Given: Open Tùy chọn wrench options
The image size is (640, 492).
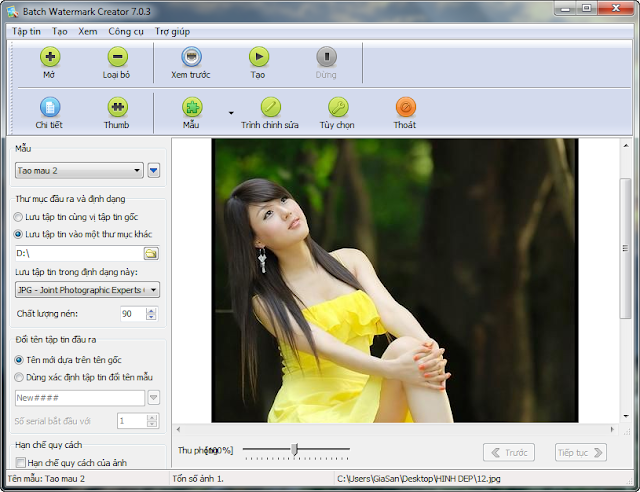Looking at the screenshot, I should [x=338, y=107].
